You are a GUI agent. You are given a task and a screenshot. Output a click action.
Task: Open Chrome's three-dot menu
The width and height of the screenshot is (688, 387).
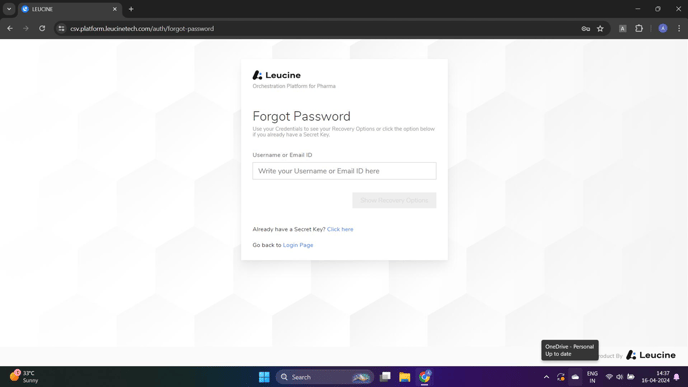(679, 29)
